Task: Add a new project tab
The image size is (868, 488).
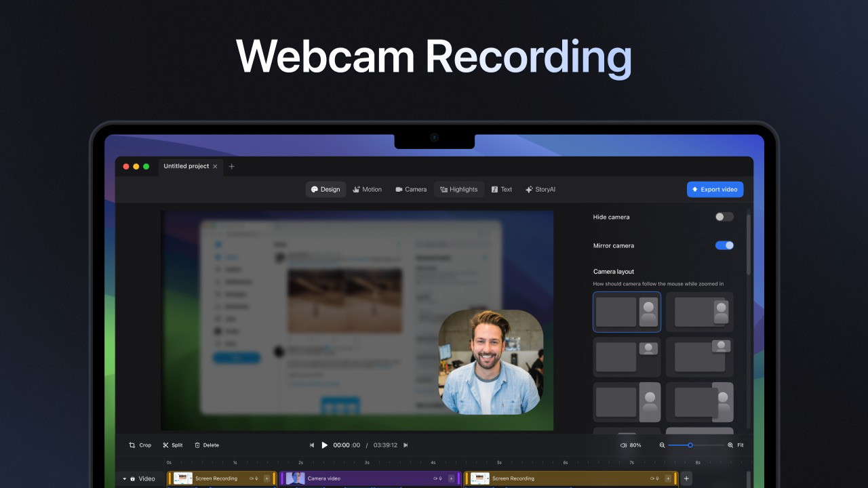Action: [x=231, y=167]
